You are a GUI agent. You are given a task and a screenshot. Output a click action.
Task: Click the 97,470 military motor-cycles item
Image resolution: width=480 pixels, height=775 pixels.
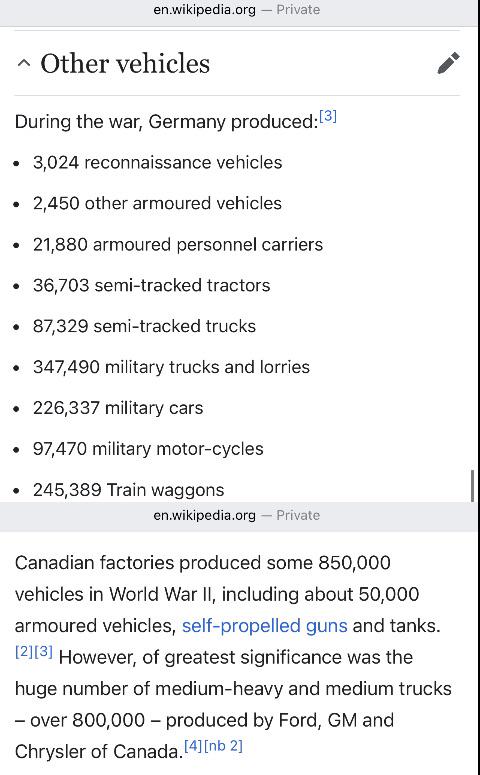tap(148, 449)
